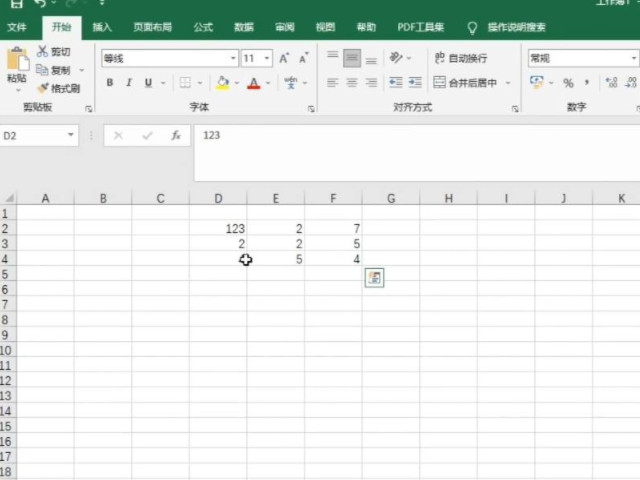Click the Increase Font Size icon

[x=285, y=58]
